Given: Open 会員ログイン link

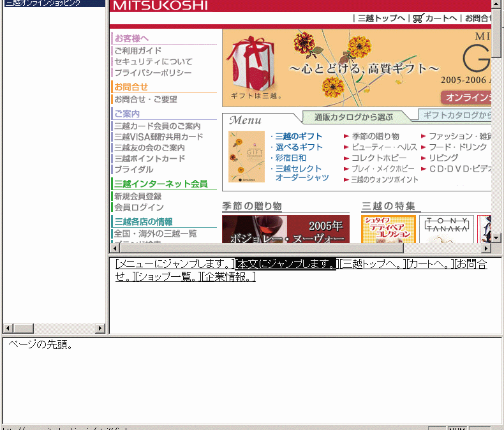Looking at the screenshot, I should click(x=139, y=207).
